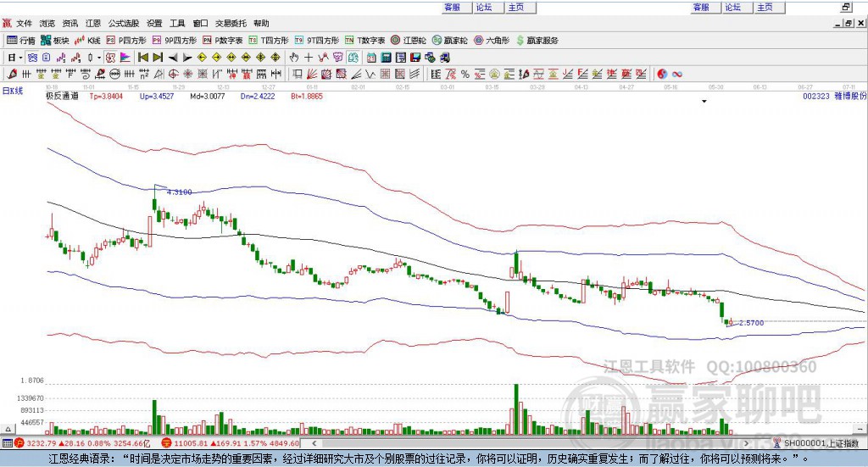
Task: Select the P四方形 square tool
Action: coord(125,40)
